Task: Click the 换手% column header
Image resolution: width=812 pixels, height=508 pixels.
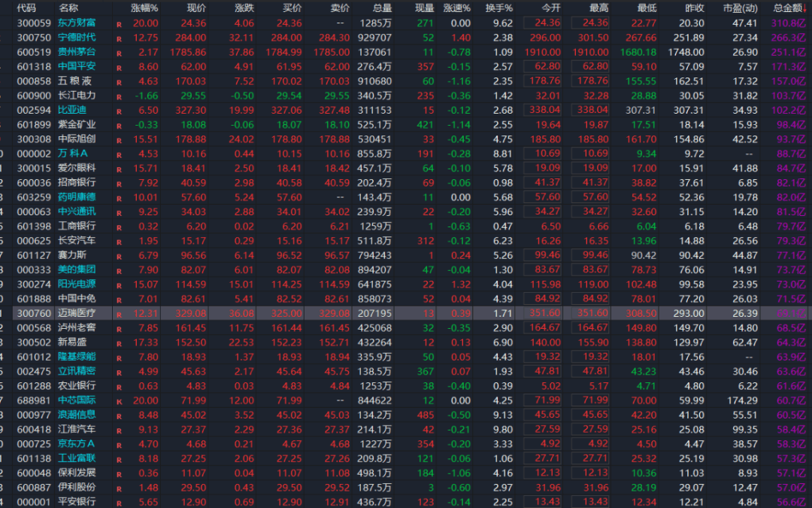Action: [499, 8]
